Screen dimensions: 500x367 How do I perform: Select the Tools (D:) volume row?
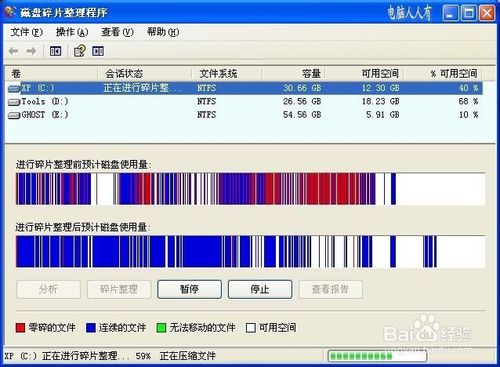coord(244,102)
